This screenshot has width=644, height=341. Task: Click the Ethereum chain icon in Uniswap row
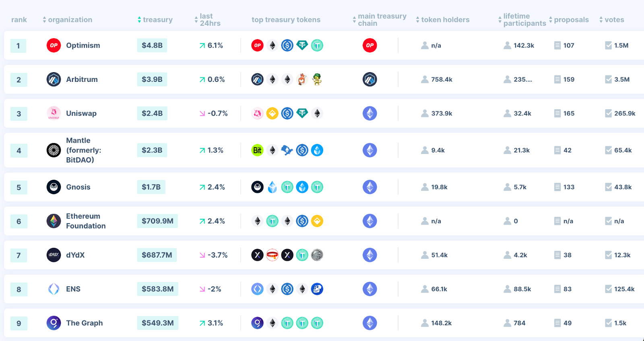coord(369,113)
